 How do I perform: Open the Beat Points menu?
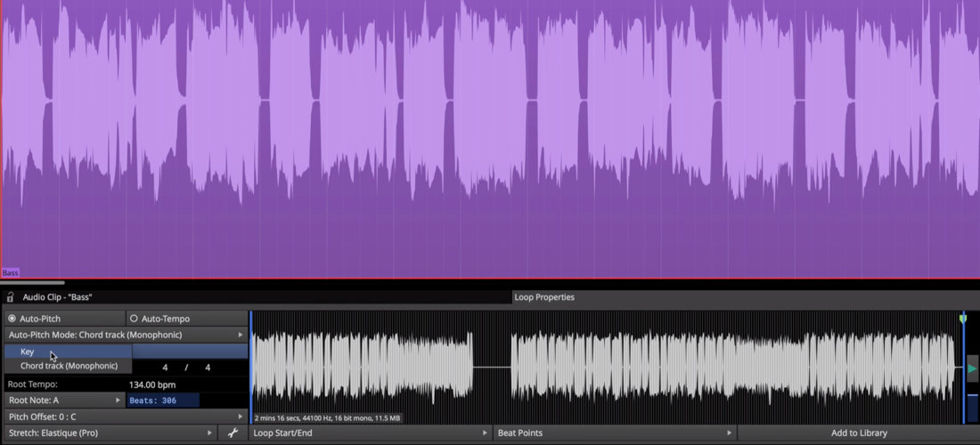[x=615, y=433]
